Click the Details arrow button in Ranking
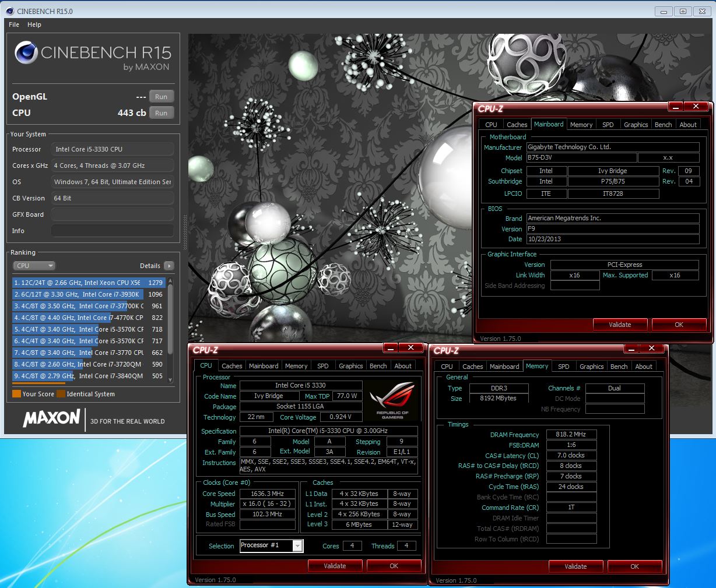The height and width of the screenshot is (588, 716). point(169,266)
